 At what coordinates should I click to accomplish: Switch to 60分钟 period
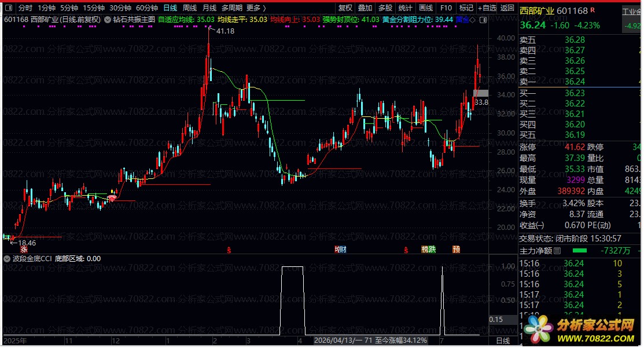(147, 8)
